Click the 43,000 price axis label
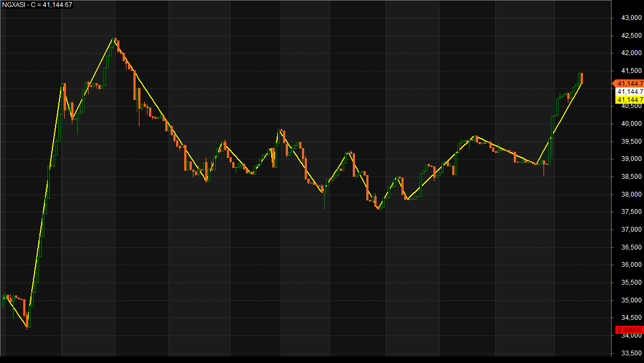Image resolution: width=644 pixels, height=363 pixels. [631, 18]
